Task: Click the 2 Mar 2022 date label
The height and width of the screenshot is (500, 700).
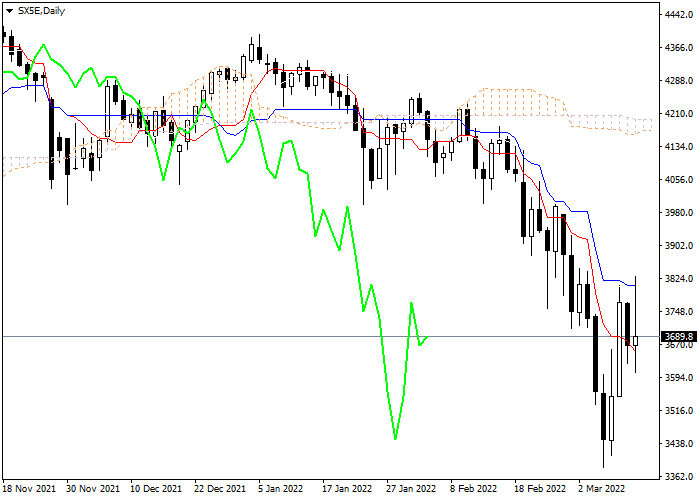Action: click(600, 489)
